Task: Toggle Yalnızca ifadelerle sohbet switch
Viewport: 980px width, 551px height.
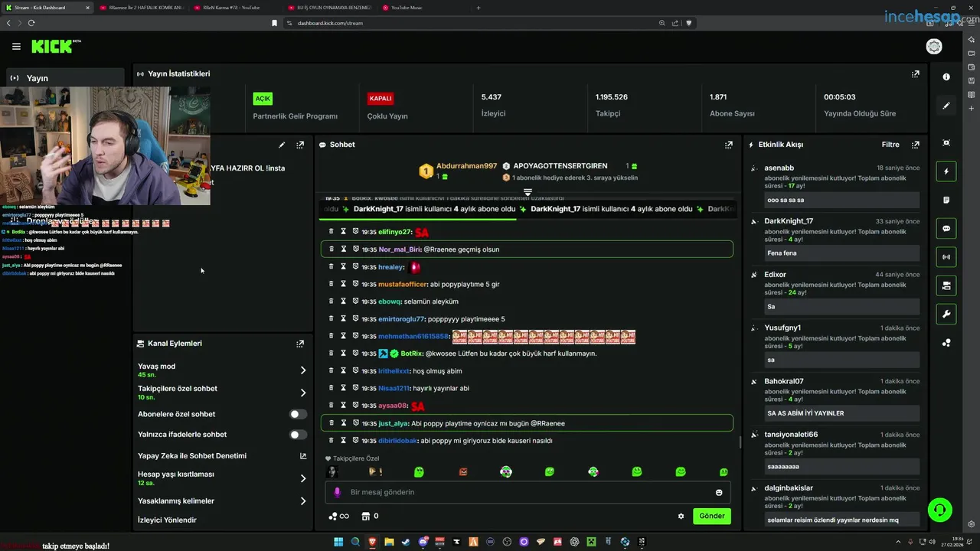Action: 298,435
